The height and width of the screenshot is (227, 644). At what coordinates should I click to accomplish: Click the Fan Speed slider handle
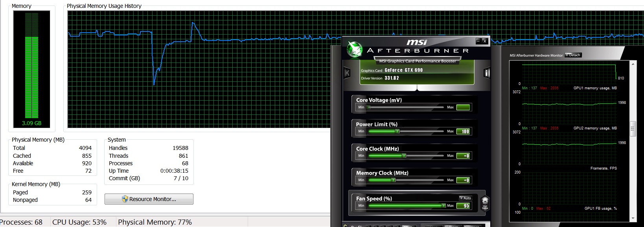(x=443, y=206)
